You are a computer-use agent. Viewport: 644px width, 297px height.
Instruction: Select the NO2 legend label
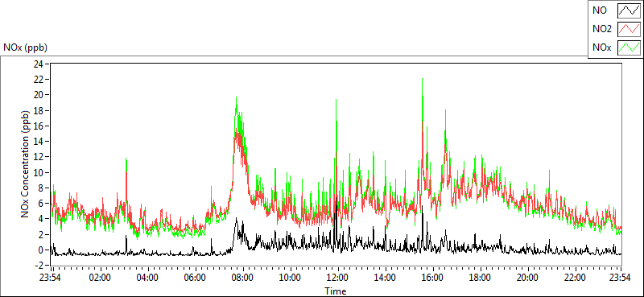[x=602, y=29]
